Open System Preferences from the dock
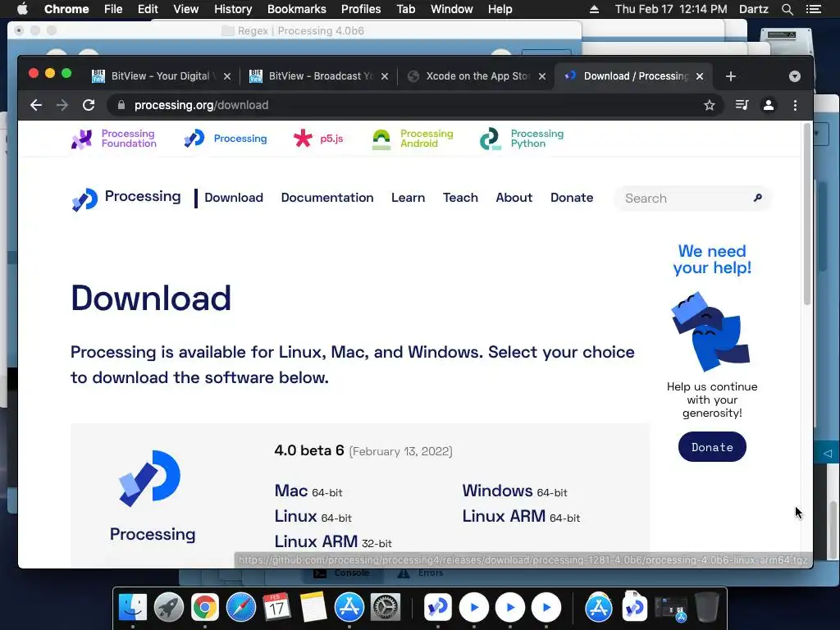This screenshot has height=630, width=840. pyautogui.click(x=386, y=608)
